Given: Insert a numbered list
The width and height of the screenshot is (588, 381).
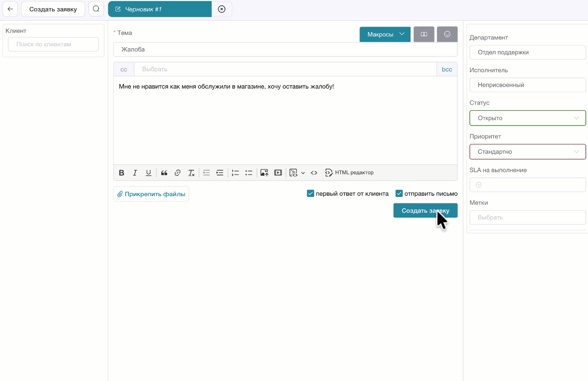Looking at the screenshot, I should 235,173.
